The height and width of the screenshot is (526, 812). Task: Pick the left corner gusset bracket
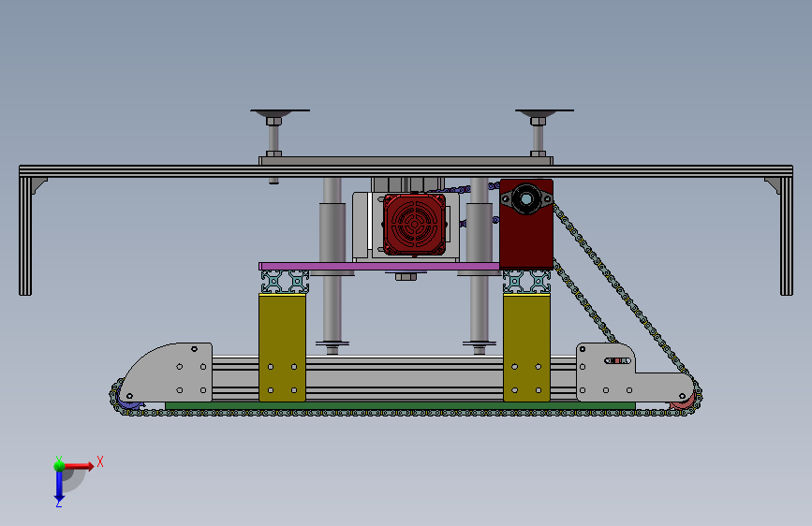coord(38,184)
